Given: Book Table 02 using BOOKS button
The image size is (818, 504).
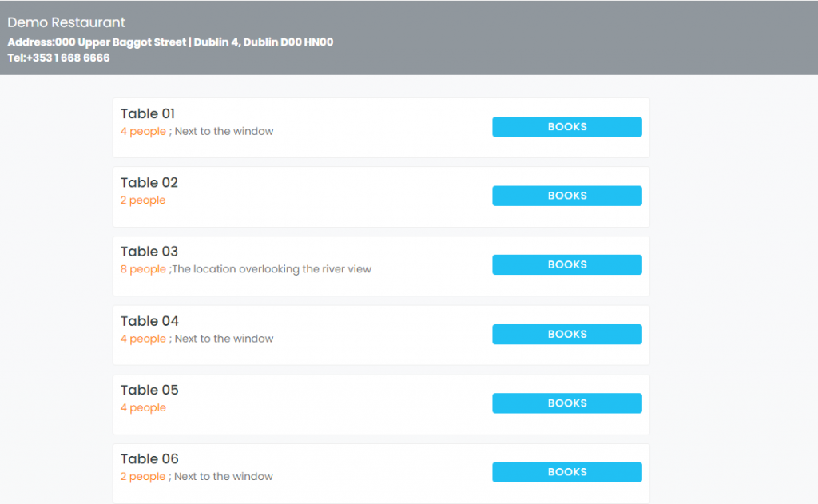Looking at the screenshot, I should tap(567, 196).
